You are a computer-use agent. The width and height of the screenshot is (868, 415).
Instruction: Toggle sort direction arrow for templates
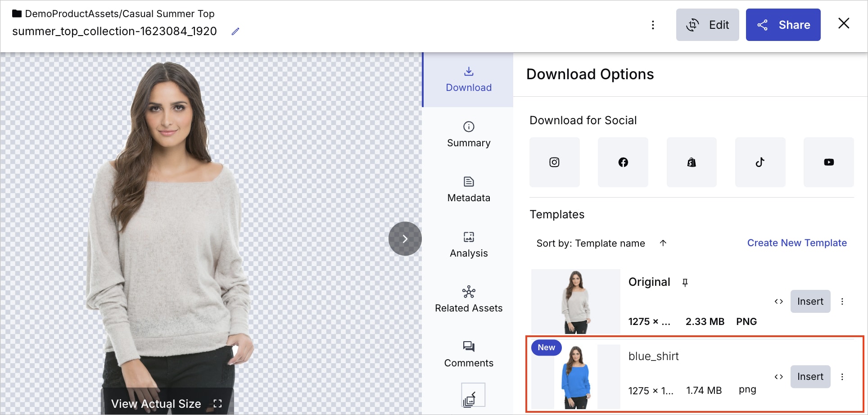tap(663, 243)
